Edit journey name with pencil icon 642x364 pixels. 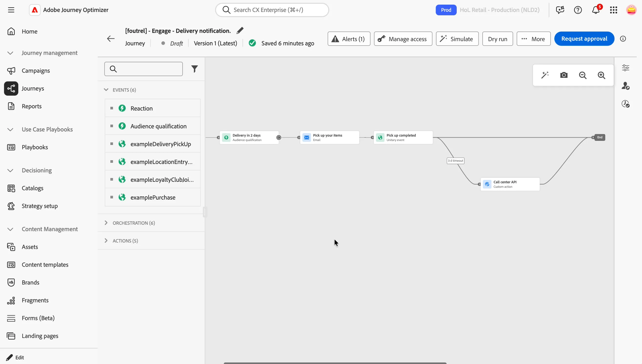tap(240, 30)
